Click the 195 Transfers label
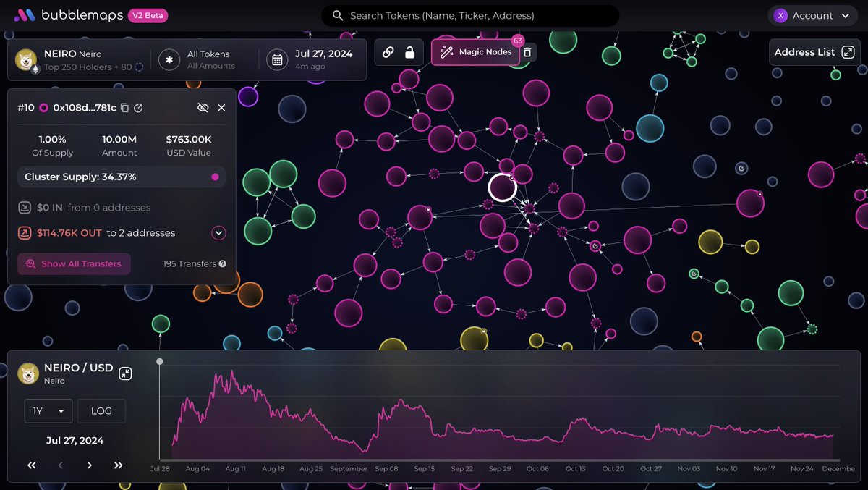868x490 pixels. 190,264
